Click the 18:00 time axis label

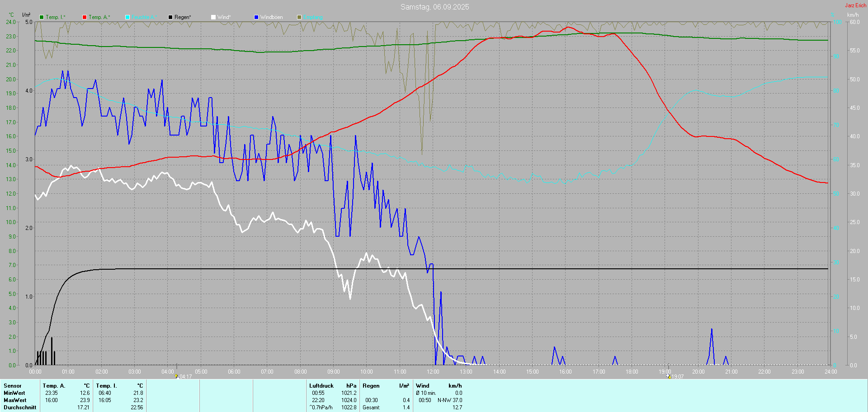tap(632, 372)
